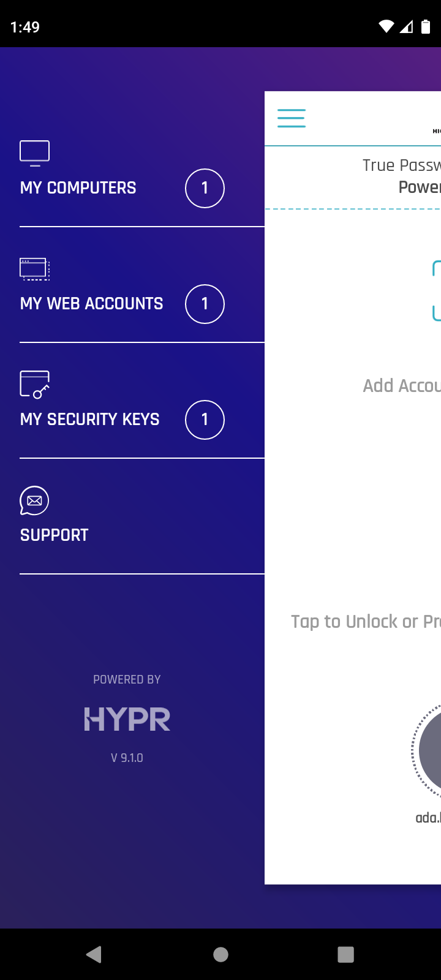Click the HYPR logo

127,719
